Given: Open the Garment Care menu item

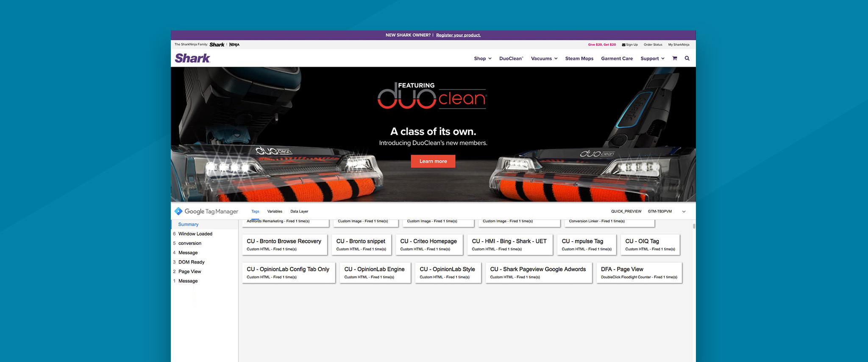Looking at the screenshot, I should [x=617, y=59].
